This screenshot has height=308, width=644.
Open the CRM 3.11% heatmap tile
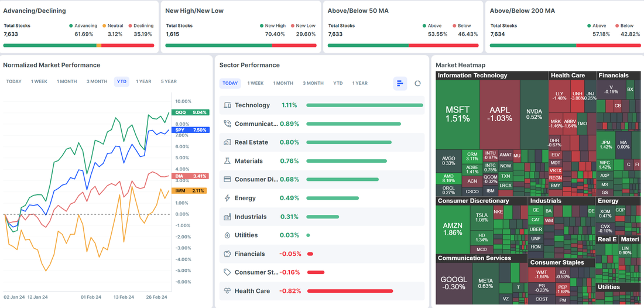[472, 156]
